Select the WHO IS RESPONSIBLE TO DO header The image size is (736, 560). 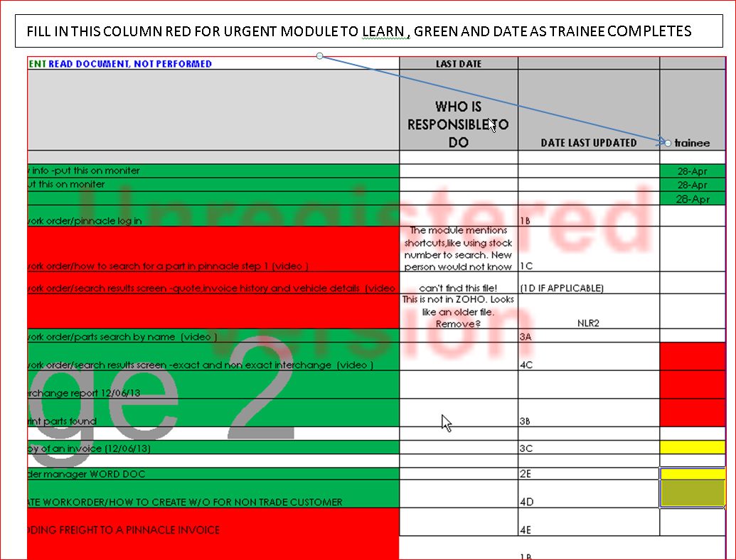pyautogui.click(x=458, y=124)
